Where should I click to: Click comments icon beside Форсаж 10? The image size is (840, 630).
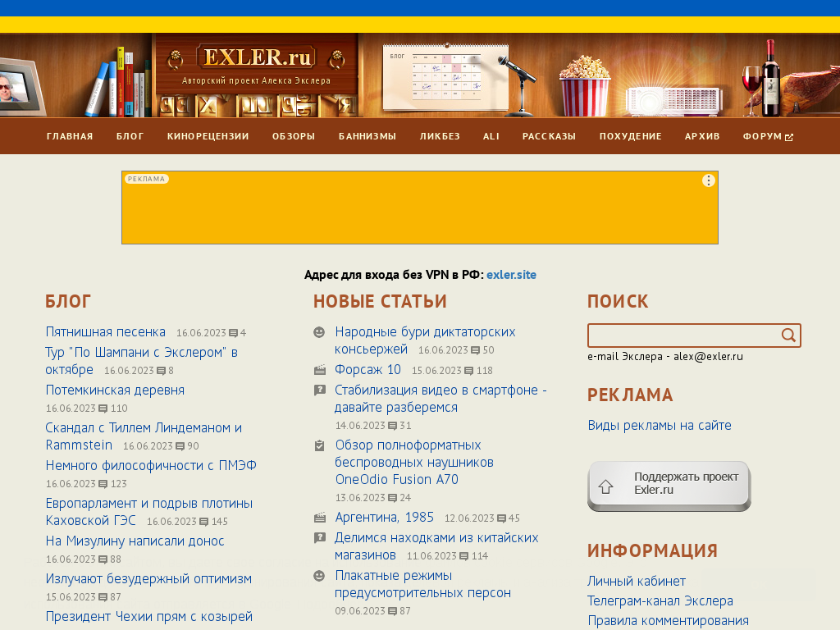click(468, 371)
